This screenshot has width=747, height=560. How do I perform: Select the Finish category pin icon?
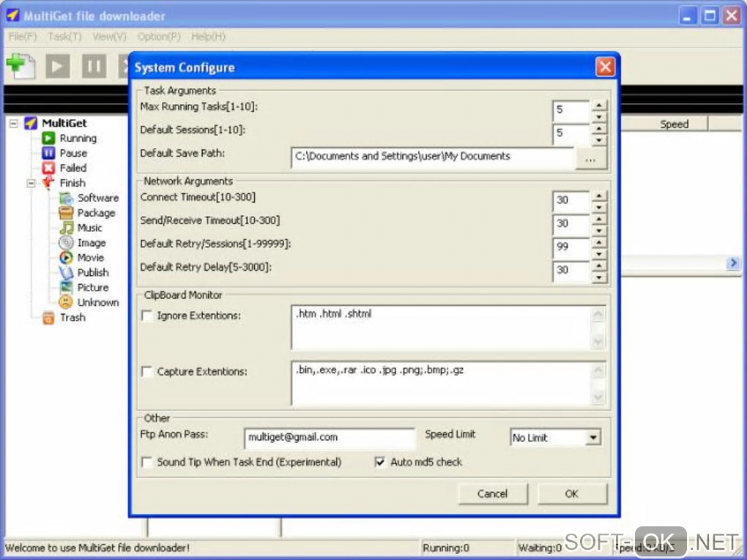48,182
